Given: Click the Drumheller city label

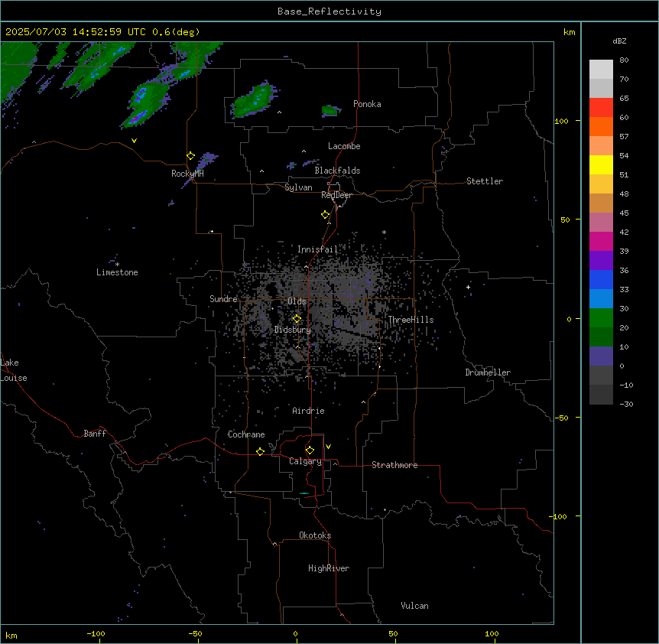Looking at the screenshot, I should (488, 372).
